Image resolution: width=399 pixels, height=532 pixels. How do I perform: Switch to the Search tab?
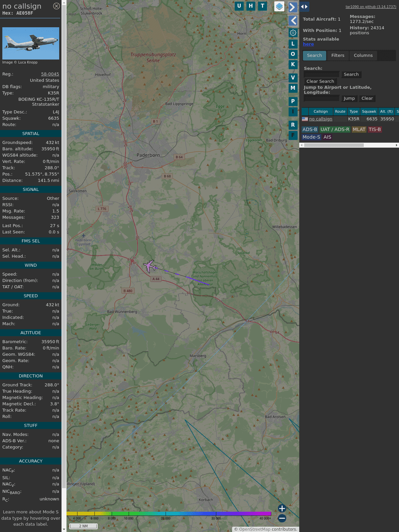(315, 56)
